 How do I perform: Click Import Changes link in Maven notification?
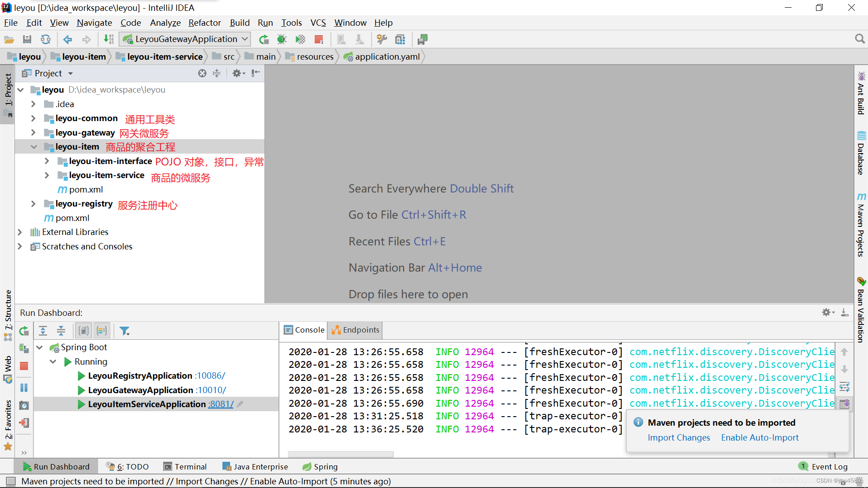[x=679, y=438]
